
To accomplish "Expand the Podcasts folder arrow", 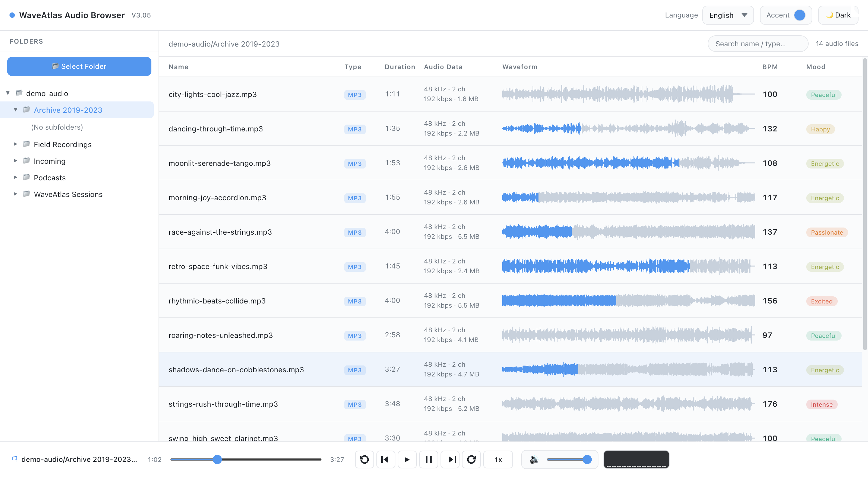I will [x=15, y=177].
